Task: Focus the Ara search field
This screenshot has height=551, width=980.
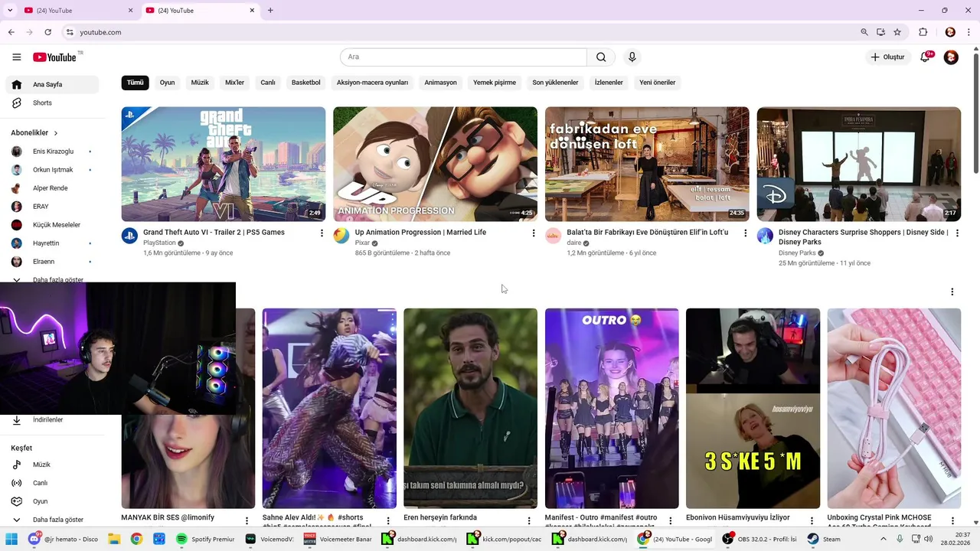Action: 463,57
